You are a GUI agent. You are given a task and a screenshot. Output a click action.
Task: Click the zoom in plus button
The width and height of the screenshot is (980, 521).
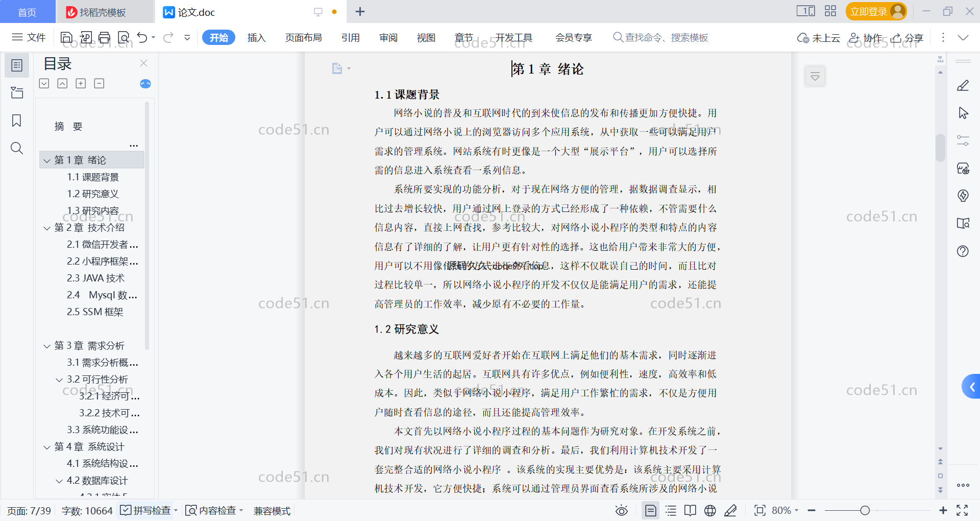tap(943, 510)
